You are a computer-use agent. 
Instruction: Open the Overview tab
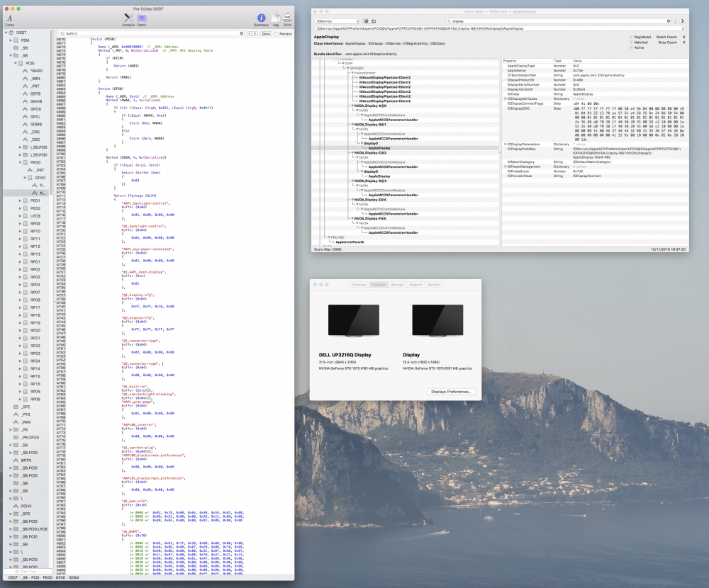[359, 285]
